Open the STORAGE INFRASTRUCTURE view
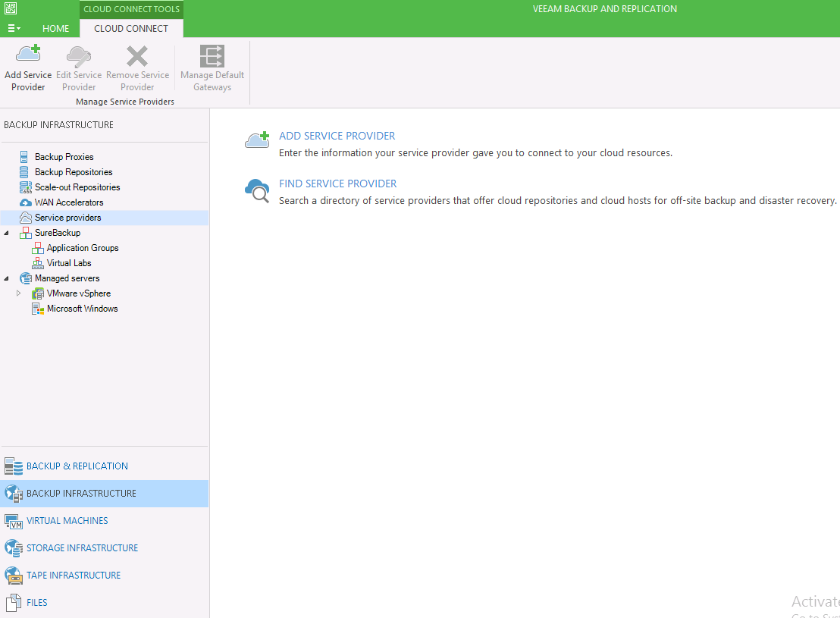Viewport: 840px width, 618px height. click(105, 548)
